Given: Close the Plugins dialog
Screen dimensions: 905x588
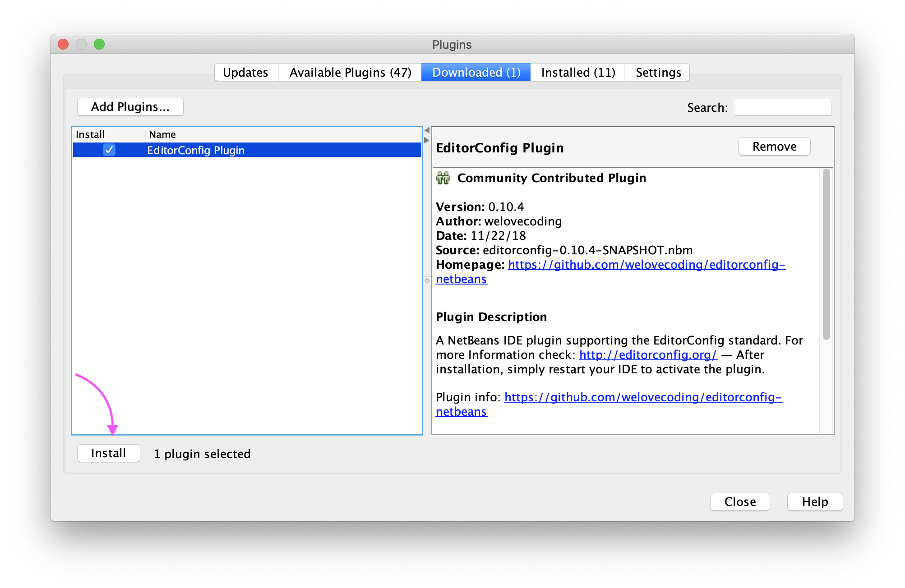Looking at the screenshot, I should 740,502.
